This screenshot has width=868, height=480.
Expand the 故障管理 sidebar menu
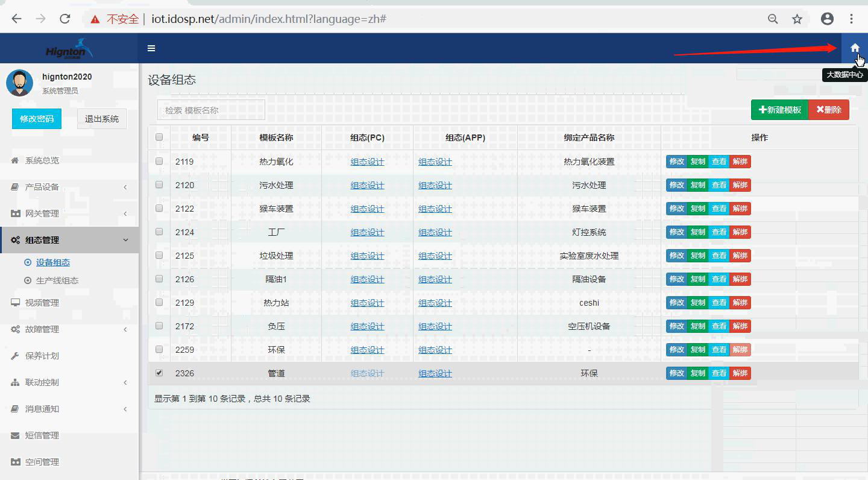69,329
